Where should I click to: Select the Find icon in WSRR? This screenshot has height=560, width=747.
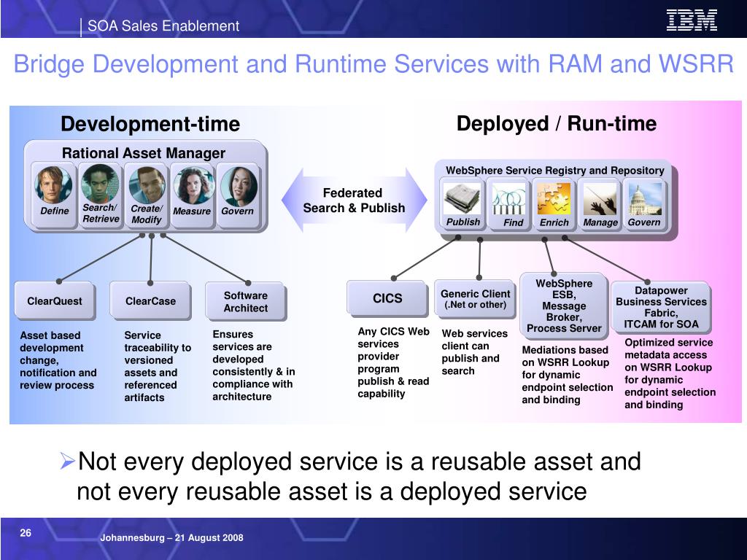[508, 198]
